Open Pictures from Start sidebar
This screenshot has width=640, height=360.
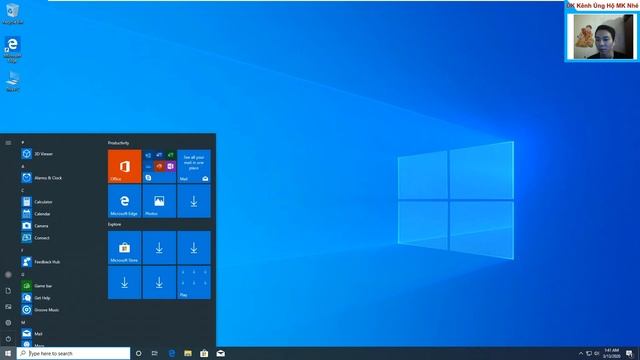pos(8,307)
